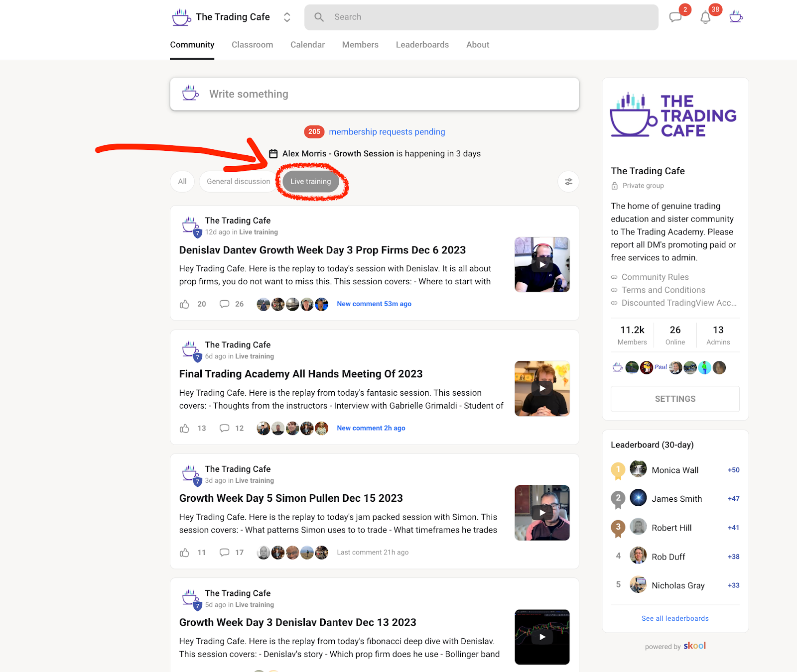Open membership requests pending link
This screenshot has height=672, width=797.
coord(387,132)
